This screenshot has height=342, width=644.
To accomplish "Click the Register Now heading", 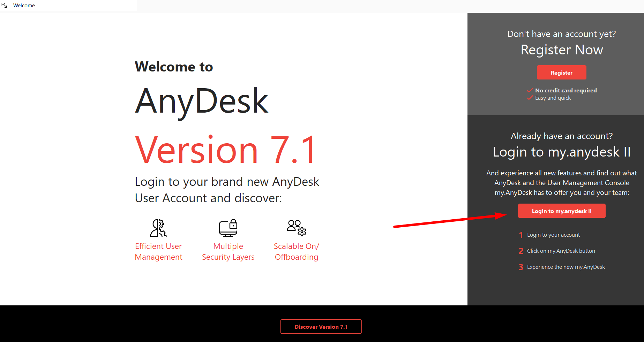I will click(562, 50).
